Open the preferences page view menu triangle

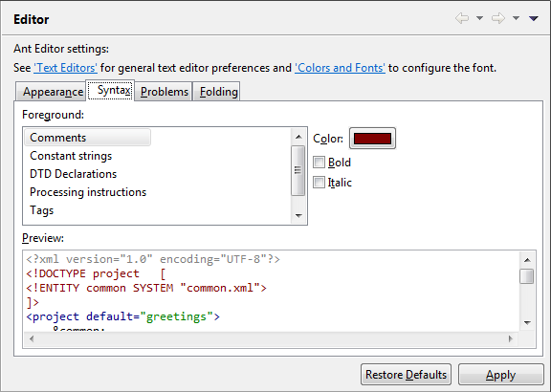point(534,18)
